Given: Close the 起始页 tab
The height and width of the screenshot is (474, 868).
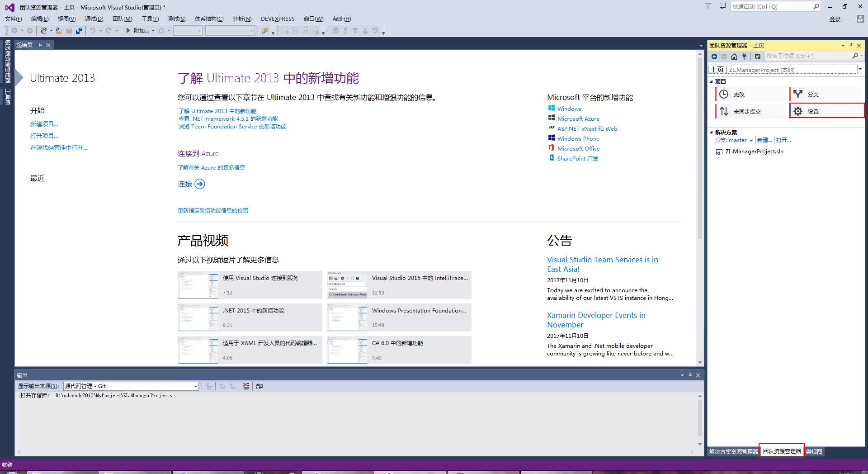Looking at the screenshot, I should pos(48,45).
